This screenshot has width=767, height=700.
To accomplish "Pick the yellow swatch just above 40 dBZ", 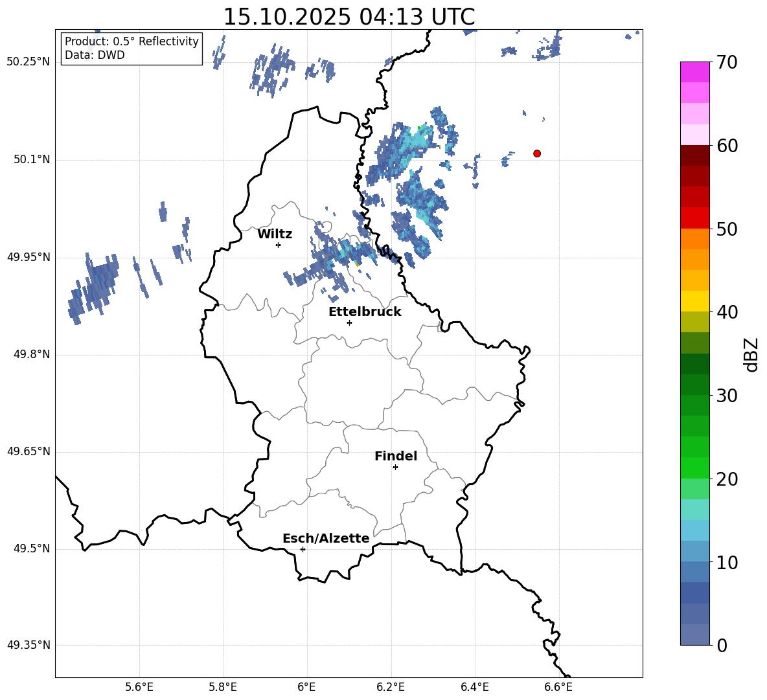I will pos(694,301).
